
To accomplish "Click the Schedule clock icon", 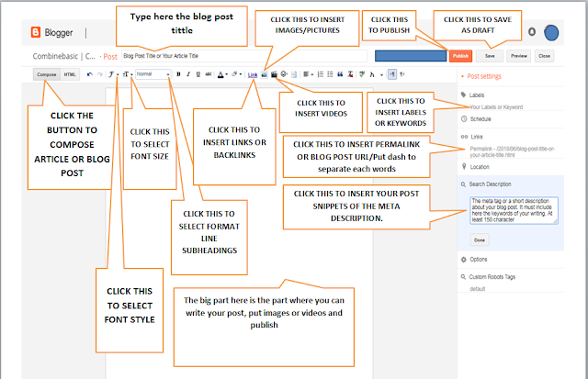I will 464,119.
